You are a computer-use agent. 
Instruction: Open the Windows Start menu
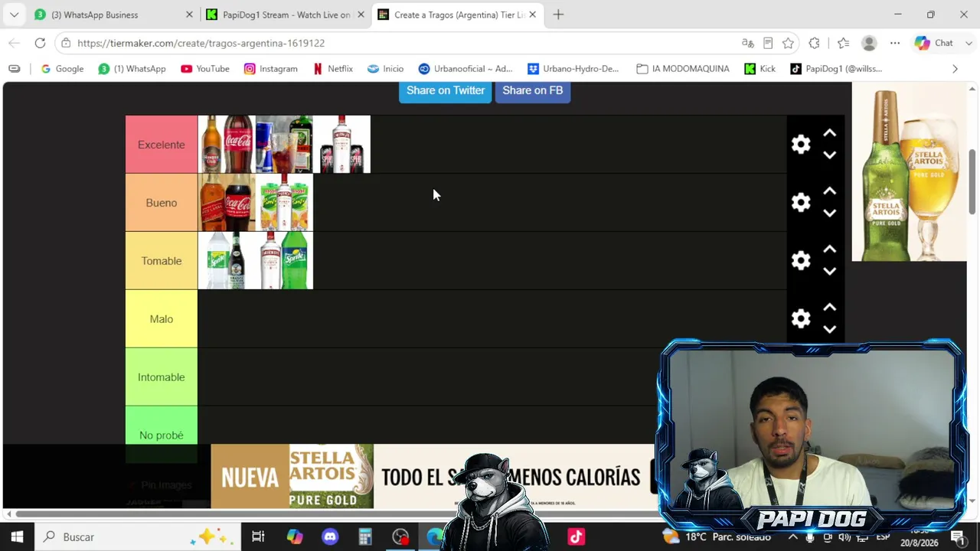[x=17, y=537]
